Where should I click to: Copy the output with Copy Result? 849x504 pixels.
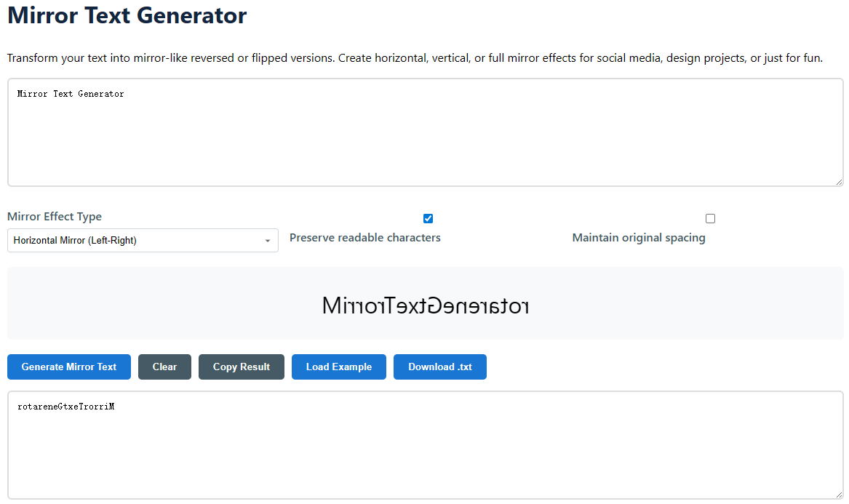(241, 367)
